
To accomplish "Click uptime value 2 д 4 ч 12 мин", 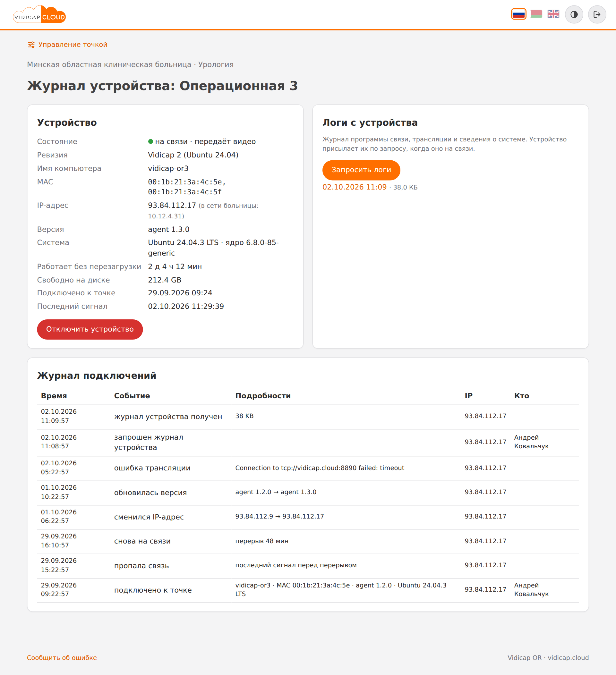I will click(175, 266).
